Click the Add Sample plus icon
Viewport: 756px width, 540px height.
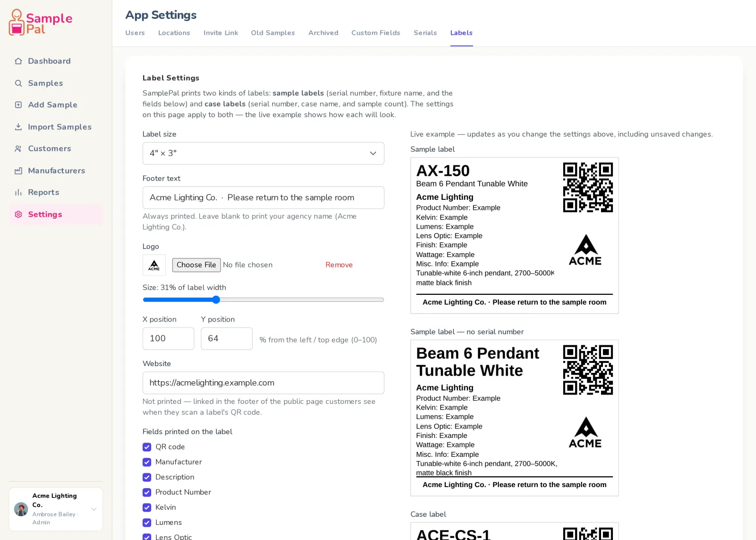(18, 105)
